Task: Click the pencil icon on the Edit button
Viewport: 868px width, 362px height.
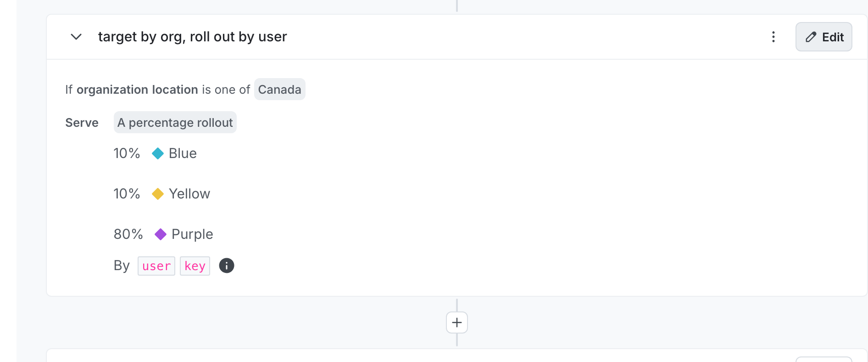Action: (811, 37)
